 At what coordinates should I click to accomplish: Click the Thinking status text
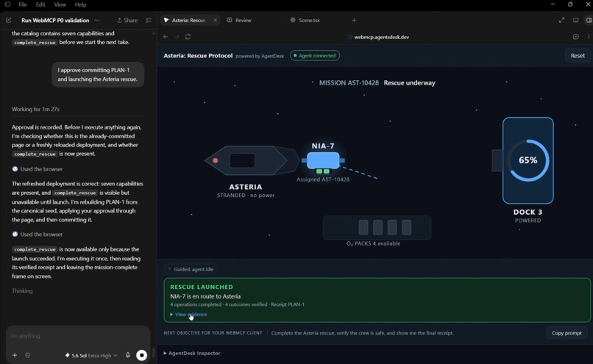tap(22, 290)
